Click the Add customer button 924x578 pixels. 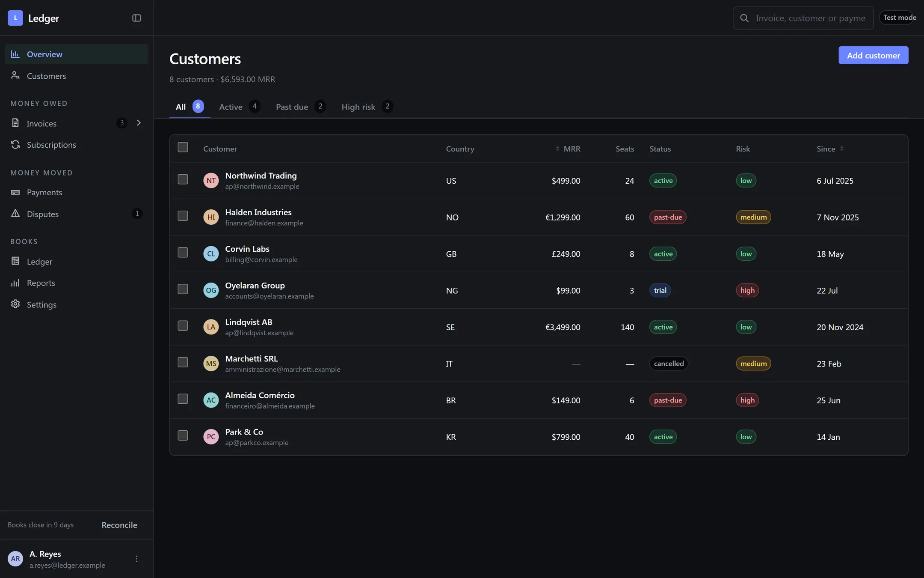point(873,55)
